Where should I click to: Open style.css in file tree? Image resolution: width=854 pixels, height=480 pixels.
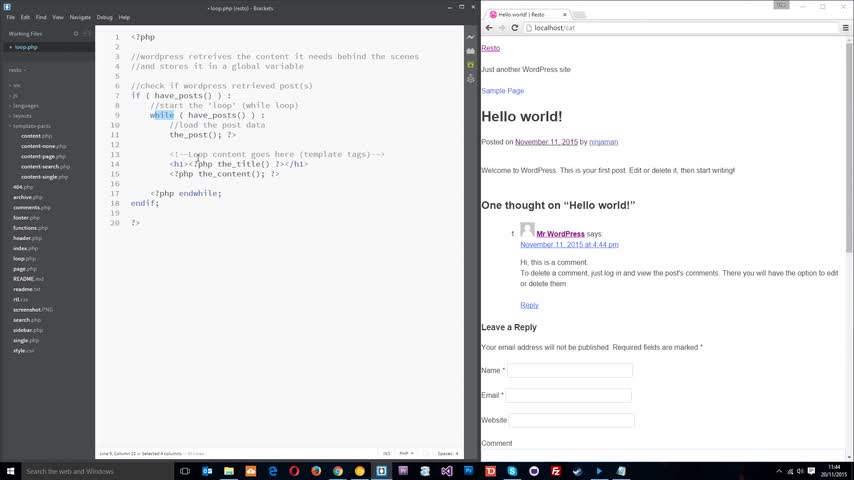[x=23, y=350]
